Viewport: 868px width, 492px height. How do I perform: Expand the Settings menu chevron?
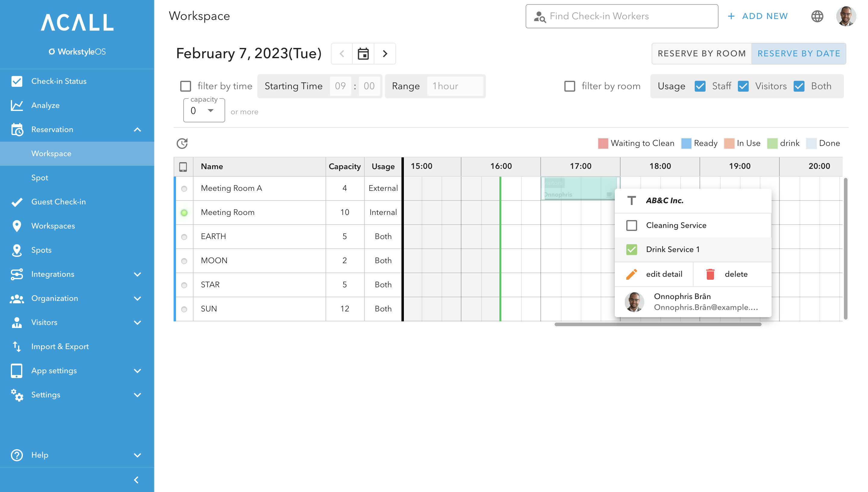[137, 395]
